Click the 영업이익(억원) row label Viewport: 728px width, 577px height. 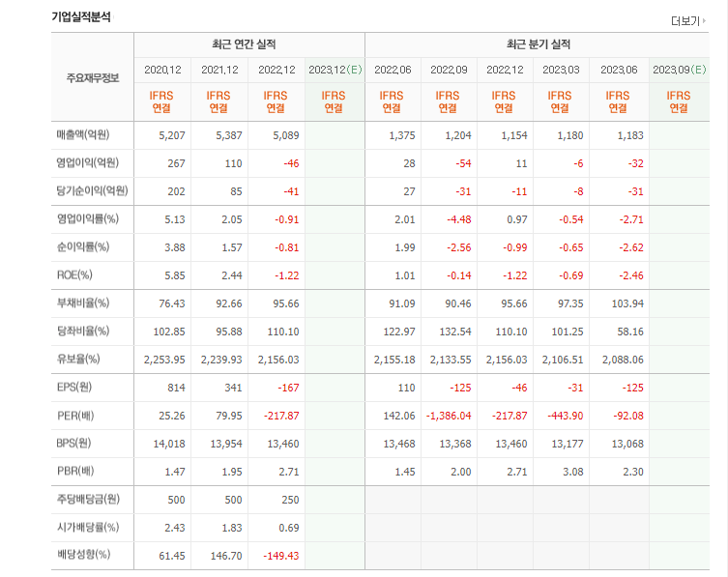coord(88,162)
